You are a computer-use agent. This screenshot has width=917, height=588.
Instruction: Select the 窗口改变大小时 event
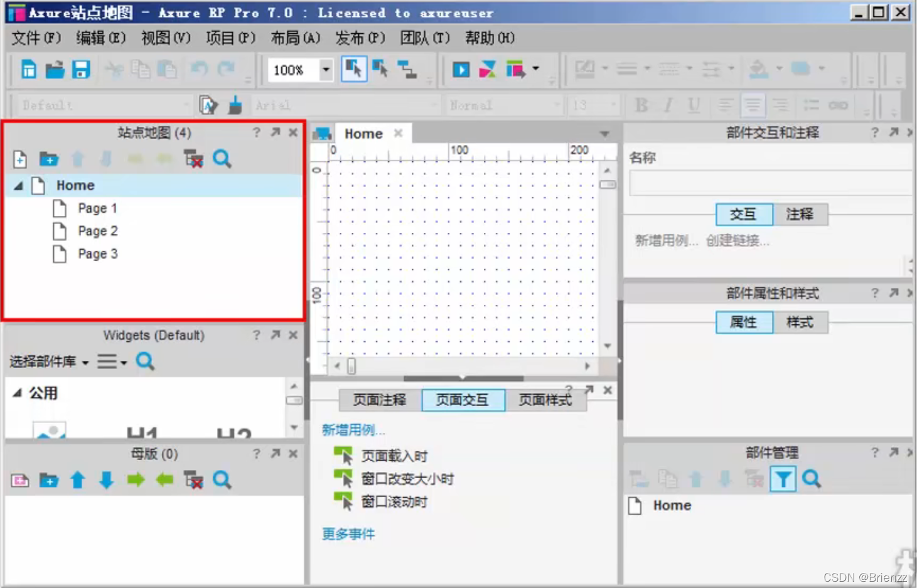pos(407,479)
